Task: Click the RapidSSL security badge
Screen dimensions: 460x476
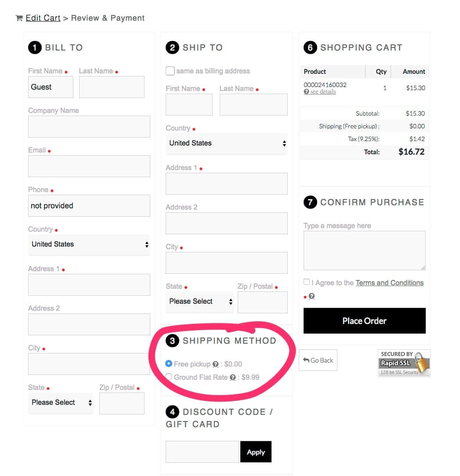Action: tap(404, 363)
